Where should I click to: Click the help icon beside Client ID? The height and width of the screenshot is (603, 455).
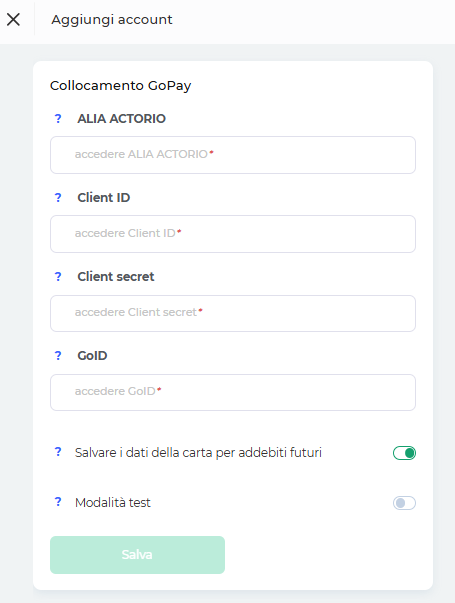pos(58,198)
